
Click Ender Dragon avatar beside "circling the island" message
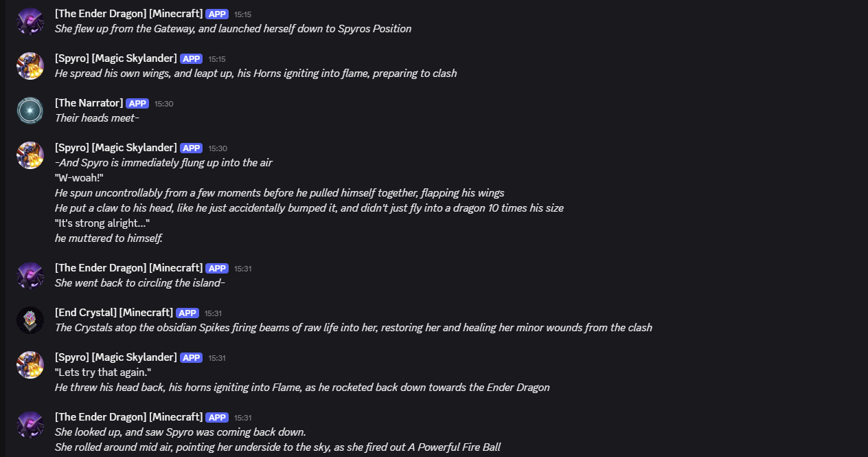coord(30,276)
